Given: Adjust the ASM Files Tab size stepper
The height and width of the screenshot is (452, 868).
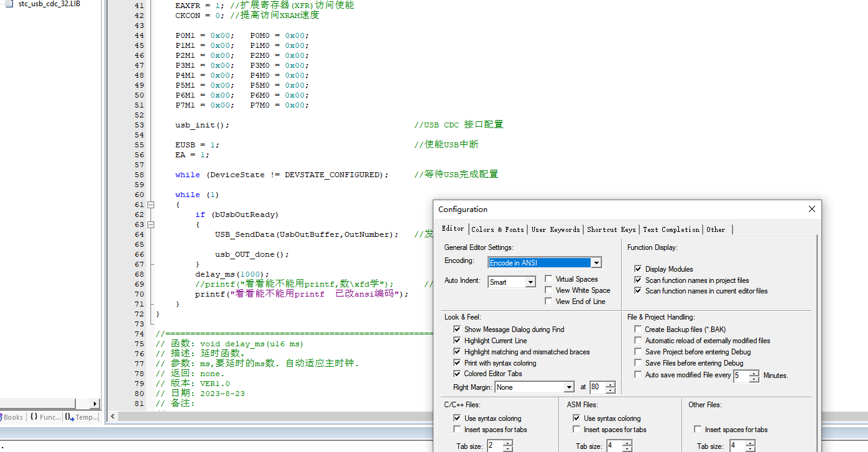Looking at the screenshot, I should click(x=627, y=446).
